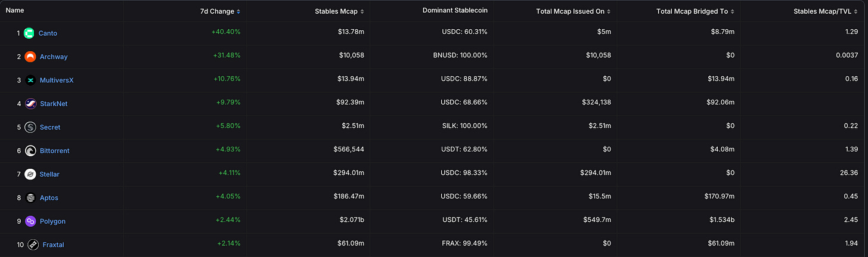Click the Bittorrent logo icon

click(30, 151)
